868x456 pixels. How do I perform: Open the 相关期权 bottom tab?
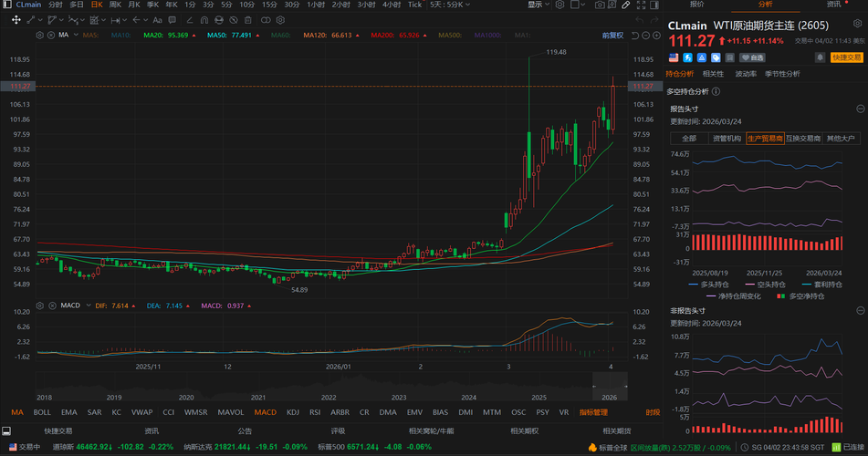click(x=524, y=430)
